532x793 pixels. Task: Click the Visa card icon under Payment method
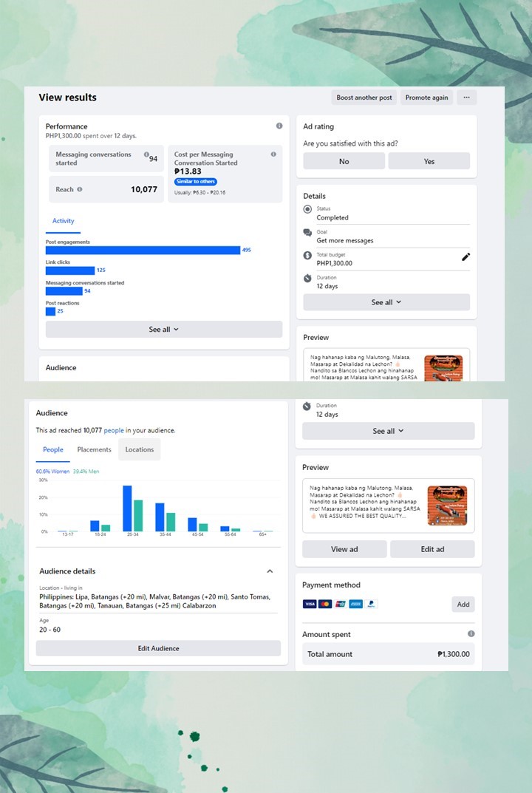click(x=310, y=604)
